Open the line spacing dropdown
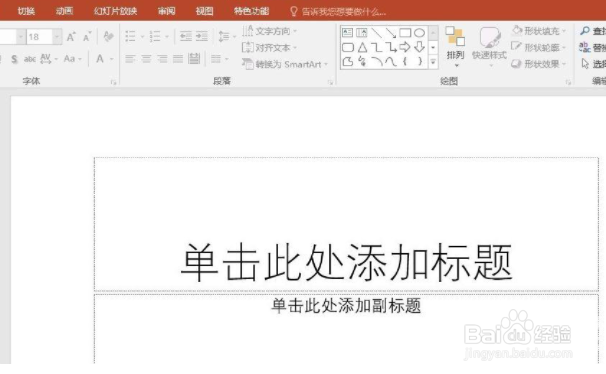 [x=227, y=36]
